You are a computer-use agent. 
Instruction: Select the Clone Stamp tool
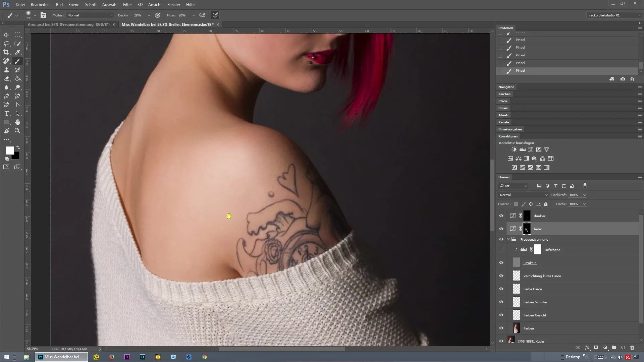[6, 70]
